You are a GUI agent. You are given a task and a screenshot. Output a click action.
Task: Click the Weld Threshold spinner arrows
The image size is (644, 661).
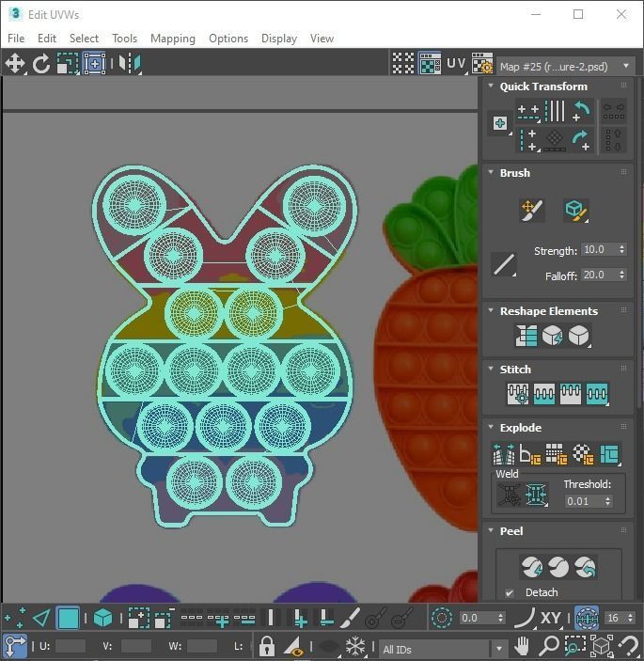pyautogui.click(x=607, y=501)
